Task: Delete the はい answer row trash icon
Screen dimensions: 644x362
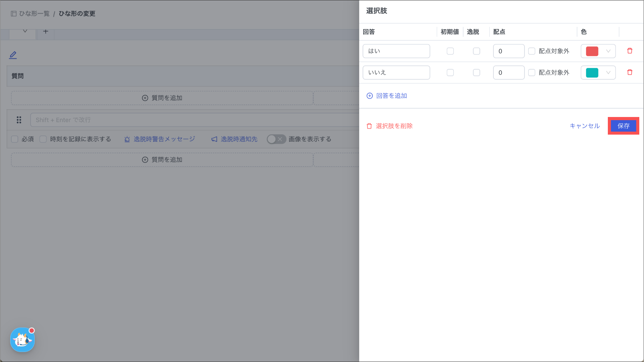Action: [630, 51]
